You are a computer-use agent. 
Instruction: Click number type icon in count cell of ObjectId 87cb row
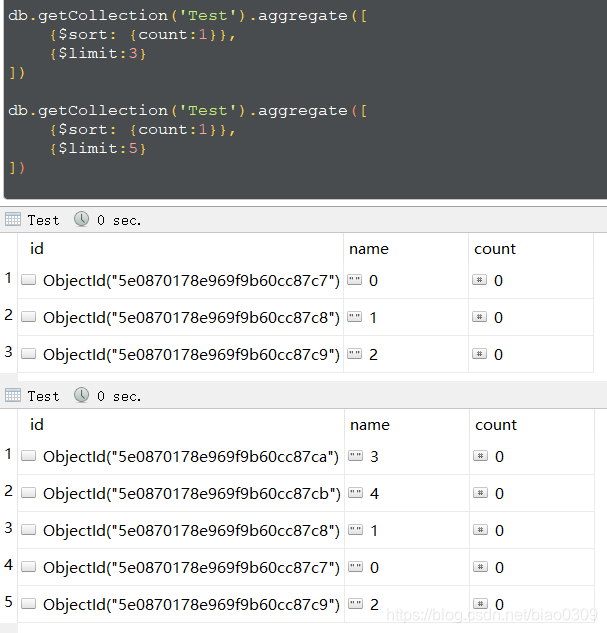480,493
